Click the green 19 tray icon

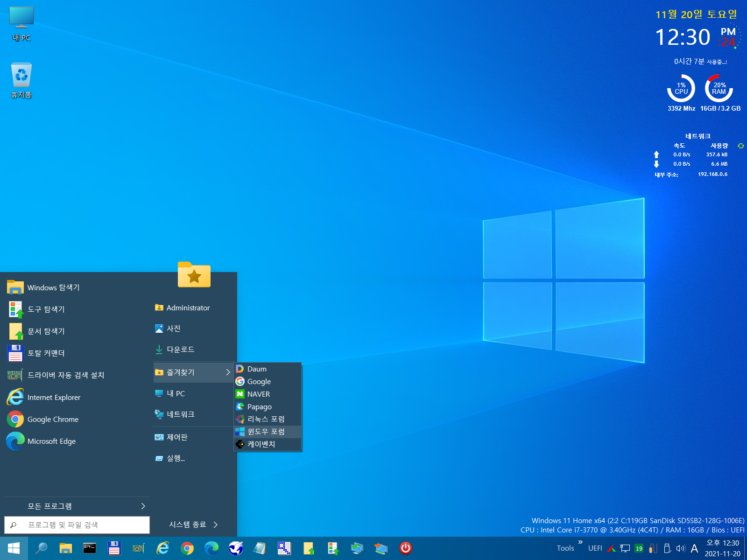pos(639,549)
